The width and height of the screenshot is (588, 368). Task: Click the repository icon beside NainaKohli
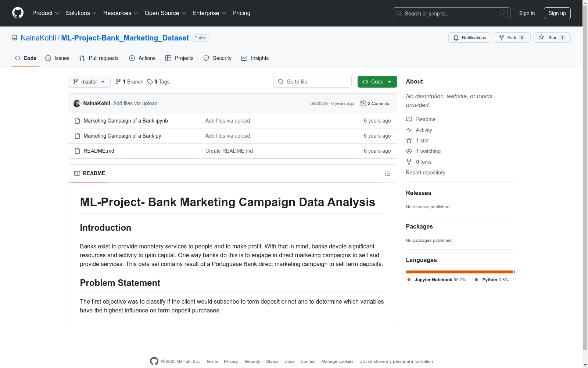[x=15, y=38]
